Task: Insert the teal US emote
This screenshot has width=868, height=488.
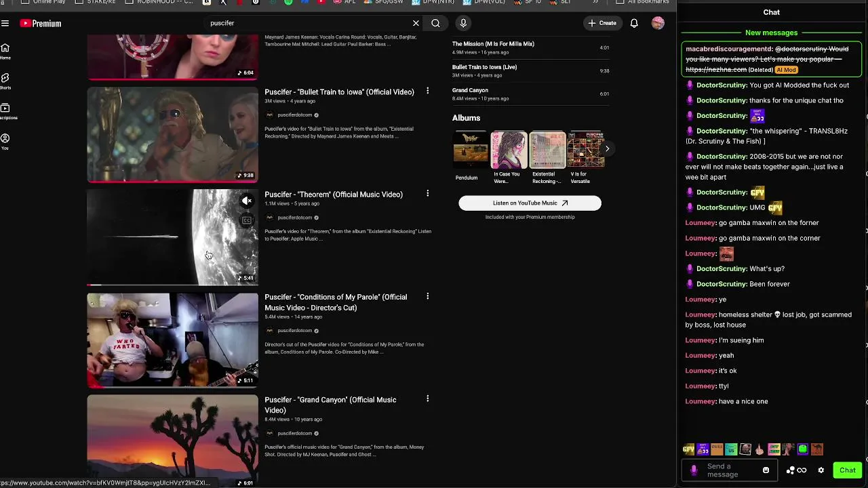Action: (731, 449)
